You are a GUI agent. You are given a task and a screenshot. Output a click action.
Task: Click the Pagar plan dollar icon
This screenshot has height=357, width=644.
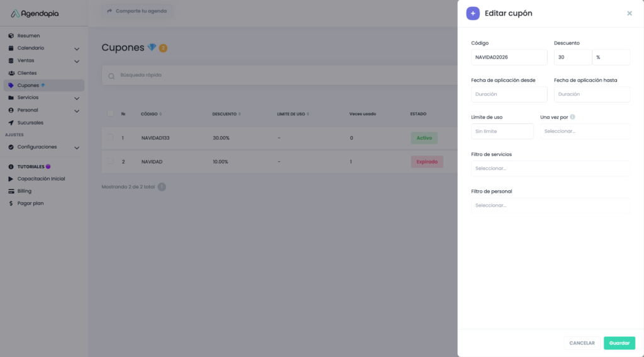11,203
